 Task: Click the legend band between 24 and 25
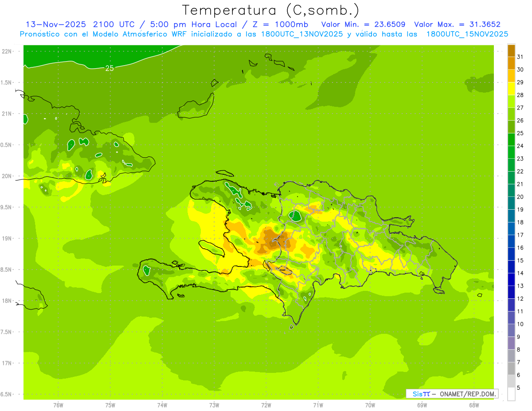coord(511,140)
